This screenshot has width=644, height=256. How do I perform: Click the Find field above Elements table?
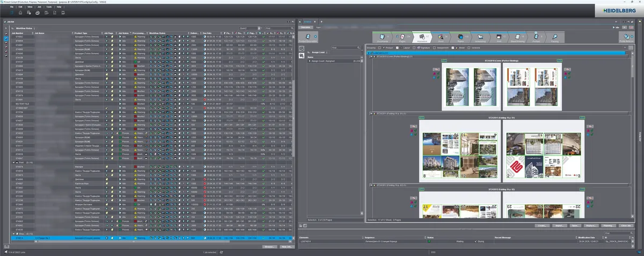[x=620, y=233]
